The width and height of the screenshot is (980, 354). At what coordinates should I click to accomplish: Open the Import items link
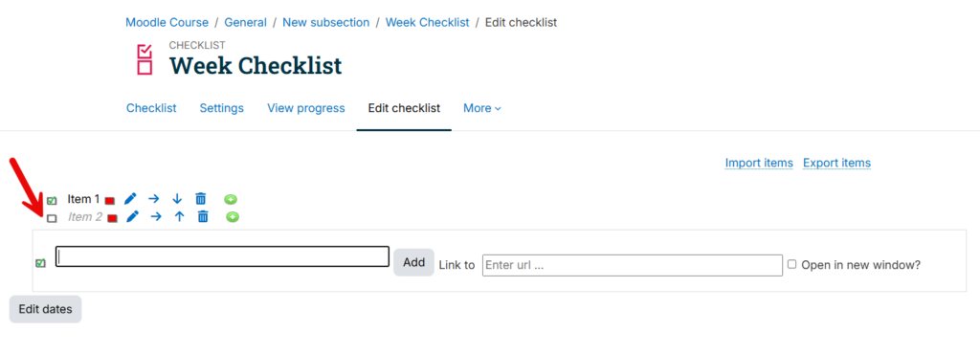(759, 163)
